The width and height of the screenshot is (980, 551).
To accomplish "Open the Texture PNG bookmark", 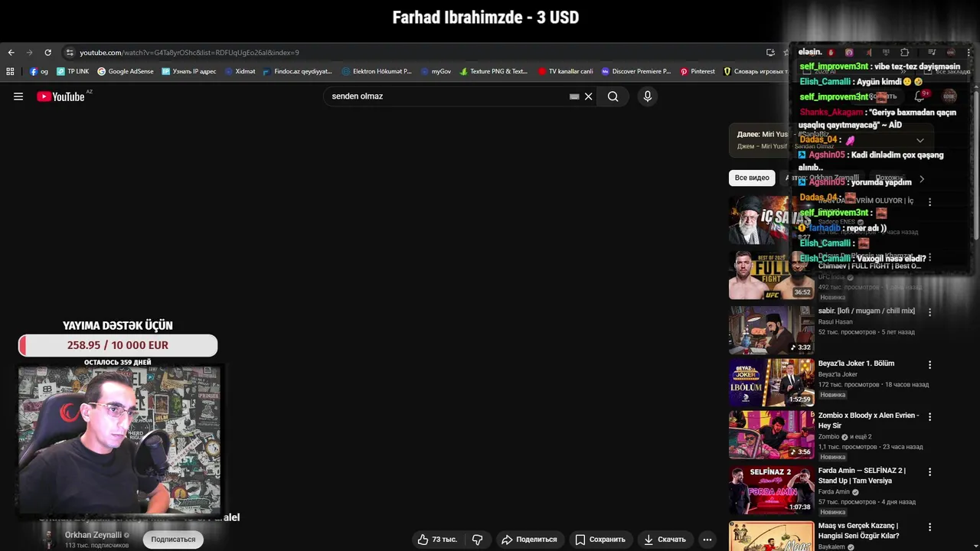I will (494, 71).
